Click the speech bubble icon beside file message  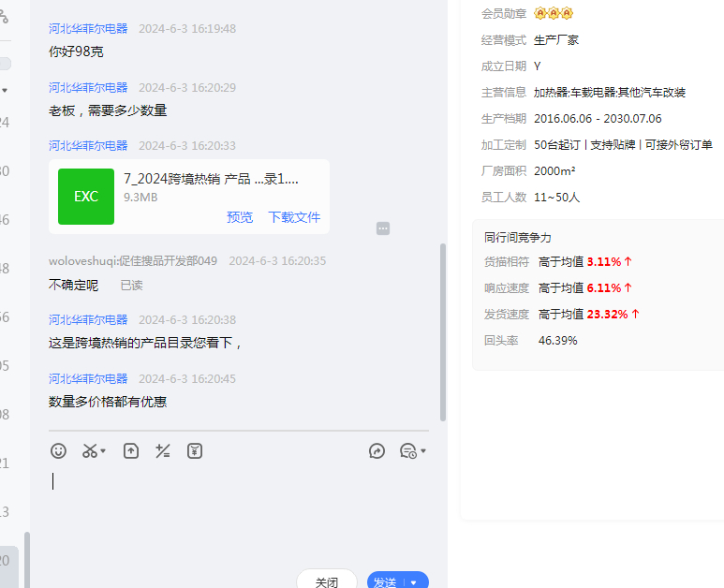coord(383,228)
